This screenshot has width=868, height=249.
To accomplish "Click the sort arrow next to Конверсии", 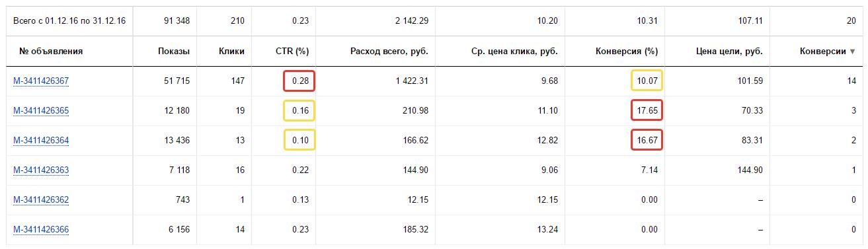I will pos(852,51).
